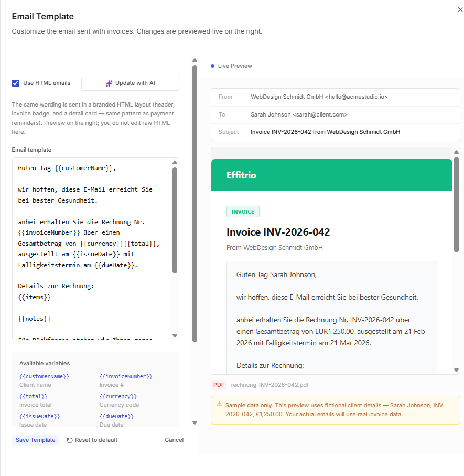The image size is (464, 476).
Task: Click the Invoice INV-2026-042 heading
Action: coord(278,232)
